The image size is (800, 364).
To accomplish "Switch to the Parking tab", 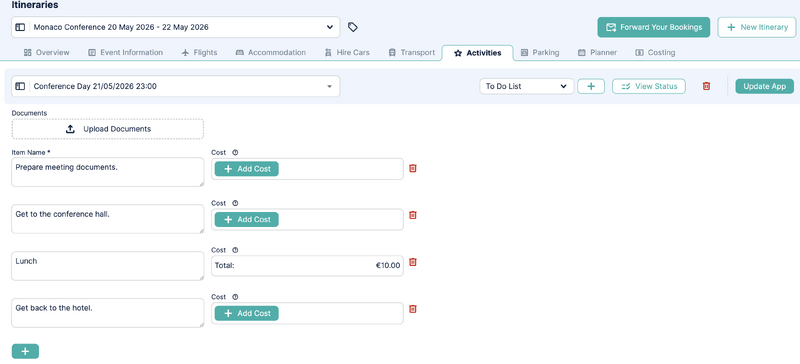I will click(x=540, y=53).
